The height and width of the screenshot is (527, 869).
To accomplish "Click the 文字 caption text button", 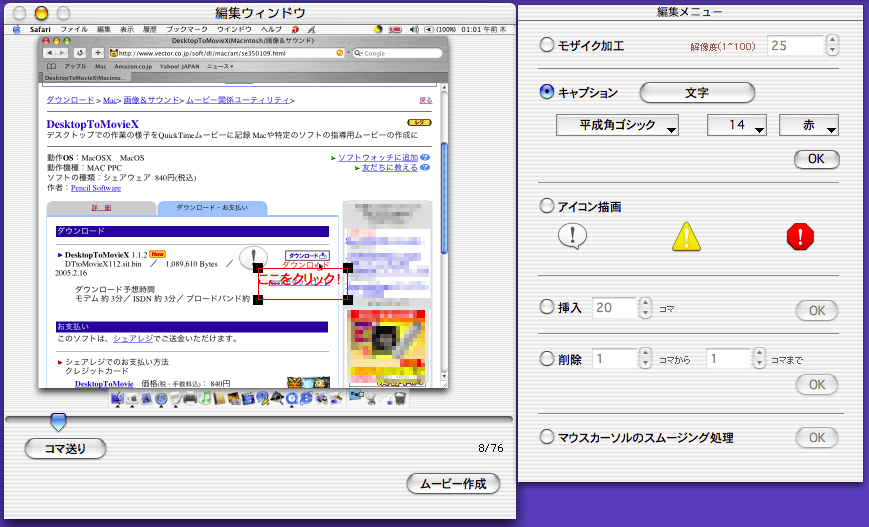I will click(x=697, y=93).
